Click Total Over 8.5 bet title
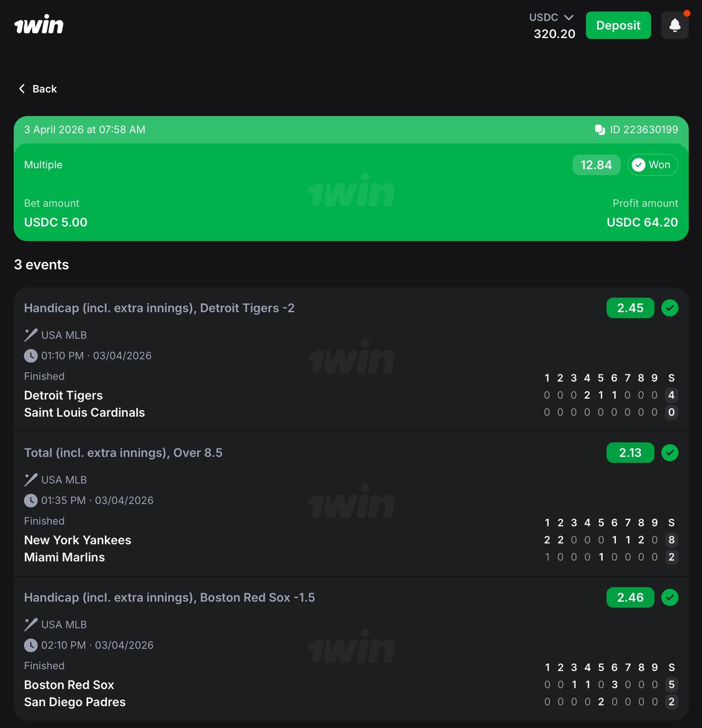 pos(123,453)
